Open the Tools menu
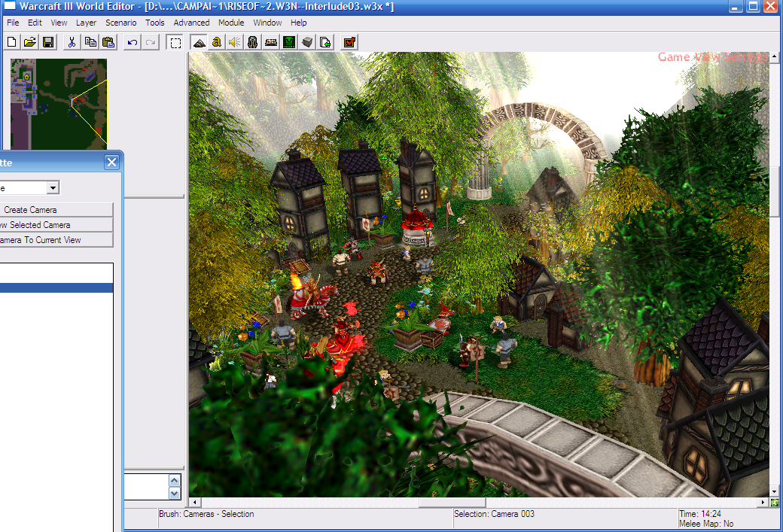 tap(155, 23)
